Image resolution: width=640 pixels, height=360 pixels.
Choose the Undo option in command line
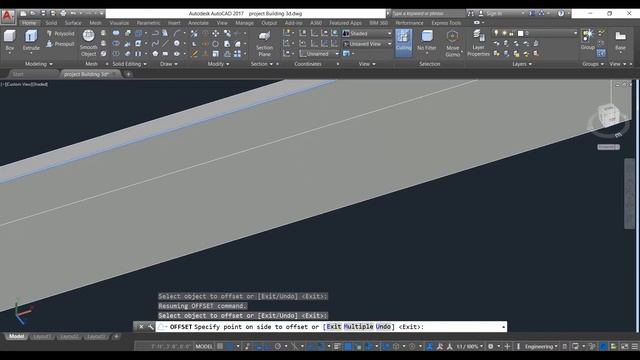383,327
